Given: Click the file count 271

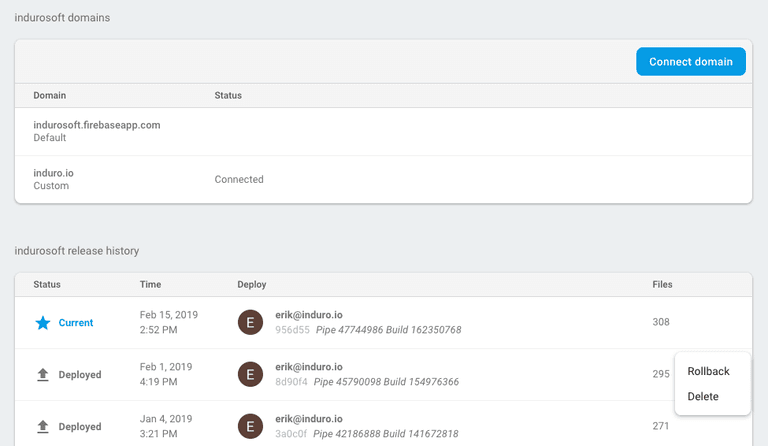Looking at the screenshot, I should click(661, 426).
